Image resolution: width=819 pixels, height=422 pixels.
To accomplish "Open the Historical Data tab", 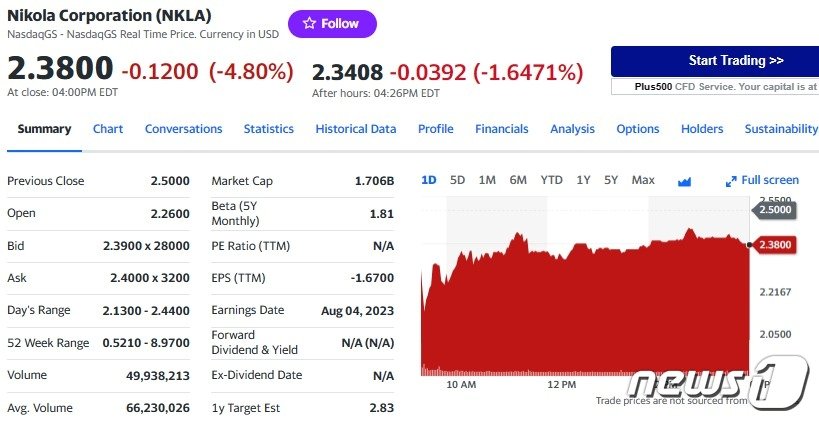I will [x=356, y=129].
